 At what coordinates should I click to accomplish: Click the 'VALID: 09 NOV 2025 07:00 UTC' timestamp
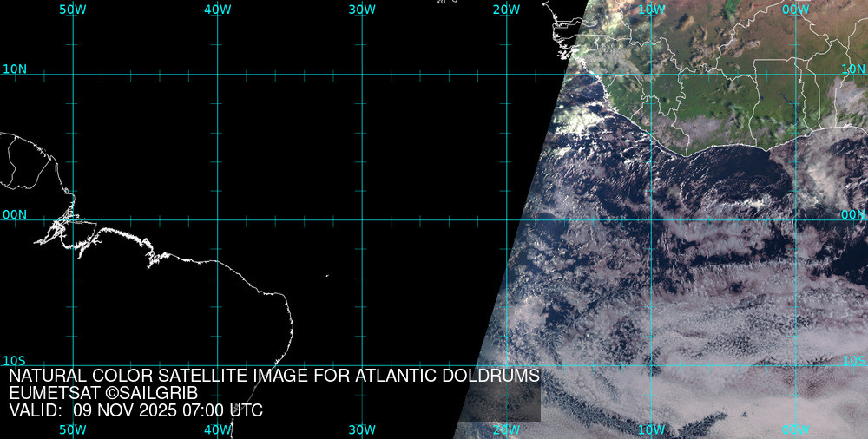[135, 410]
